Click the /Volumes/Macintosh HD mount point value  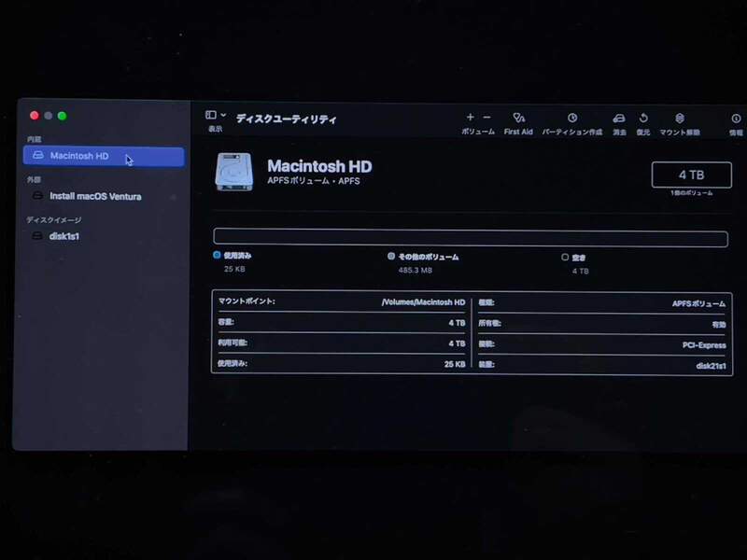coord(423,302)
